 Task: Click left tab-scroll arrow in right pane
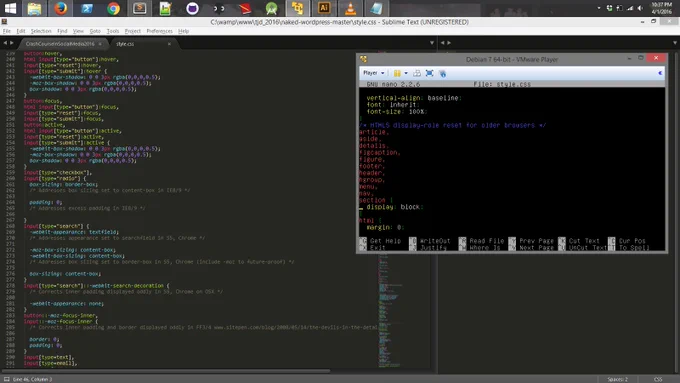442,43
